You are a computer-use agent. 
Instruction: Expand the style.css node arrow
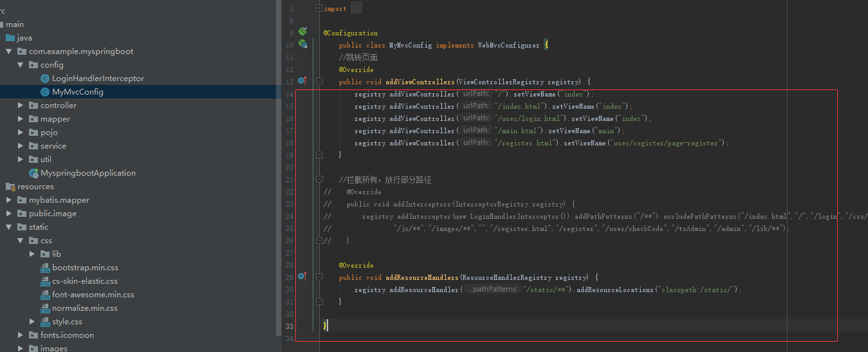32,322
